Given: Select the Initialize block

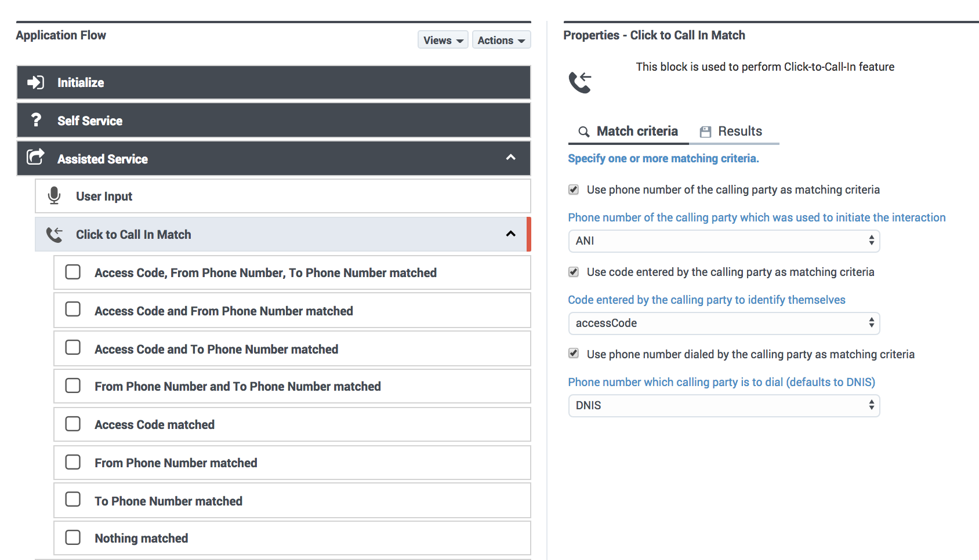Looking at the screenshot, I should pyautogui.click(x=274, y=82).
